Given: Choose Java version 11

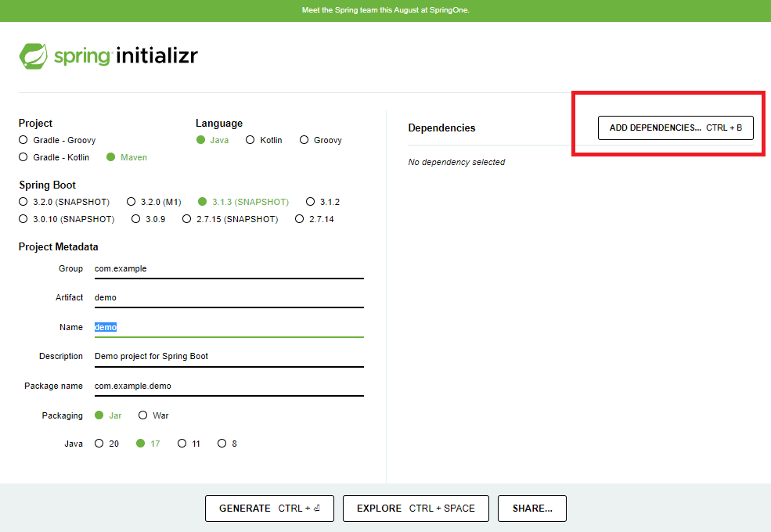Looking at the screenshot, I should pyautogui.click(x=189, y=444).
